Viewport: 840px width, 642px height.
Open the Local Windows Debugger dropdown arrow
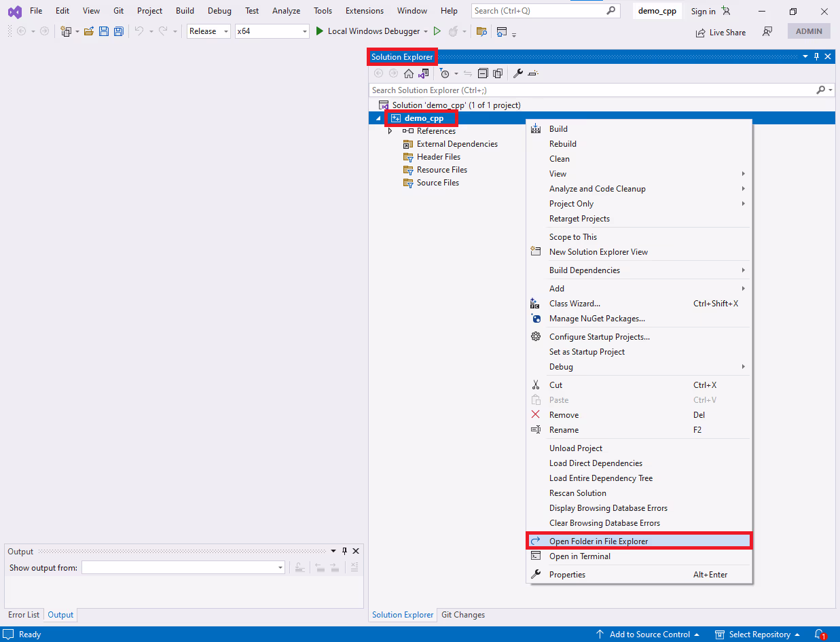tap(426, 31)
